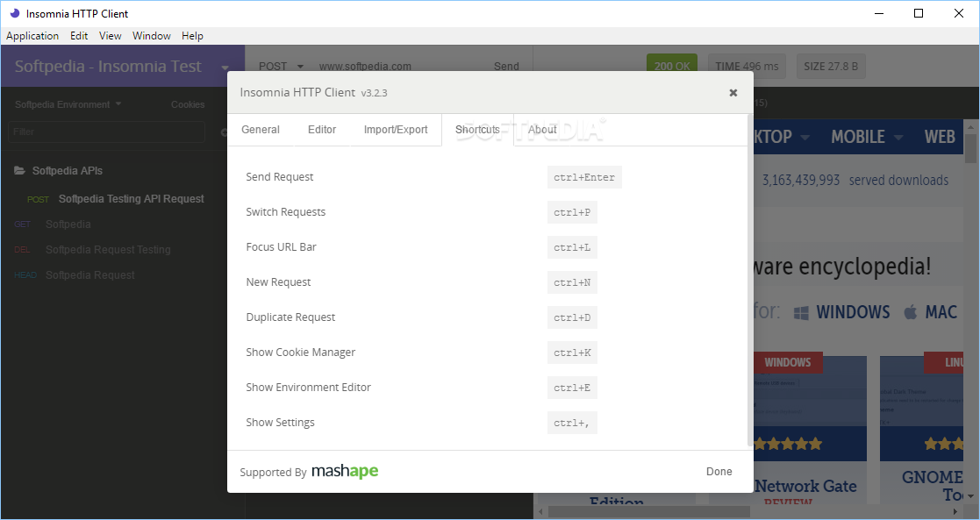Close the settings dialog with the X icon

(x=733, y=92)
